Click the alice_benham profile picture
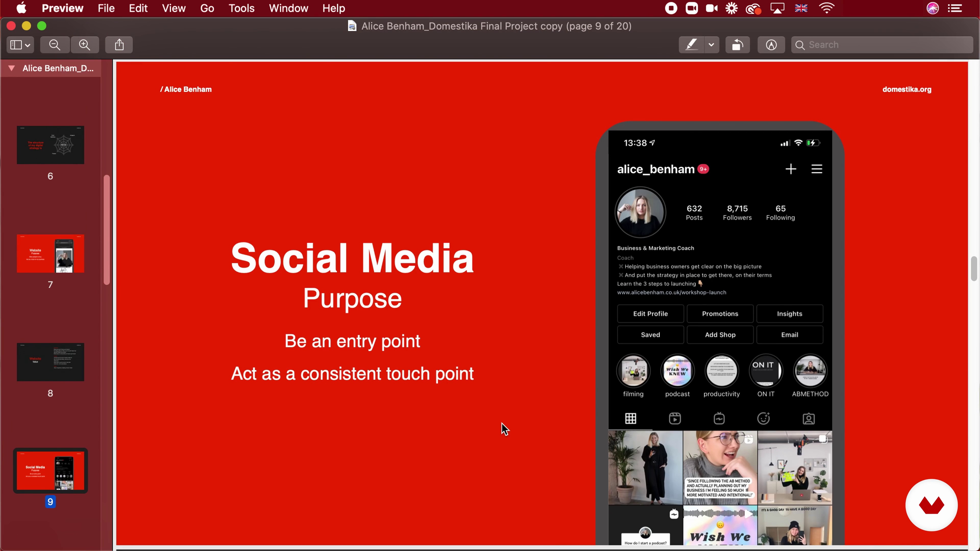The image size is (980, 551). [x=640, y=212]
